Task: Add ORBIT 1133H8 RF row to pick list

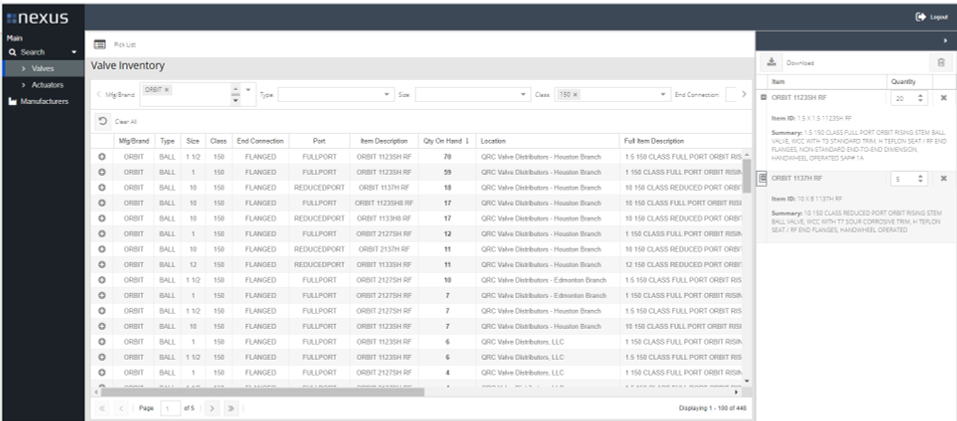Action: point(102,218)
